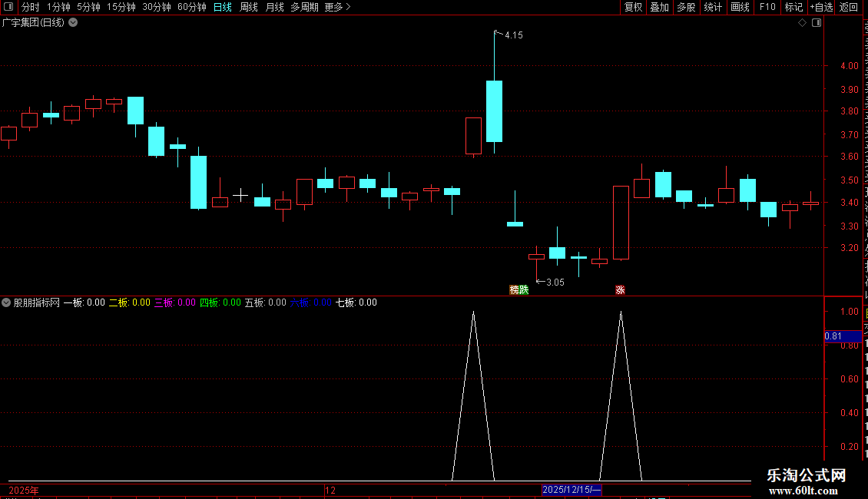Switch to 周线 weekly chart
Viewport: 868px width, 499px height.
click(249, 7)
